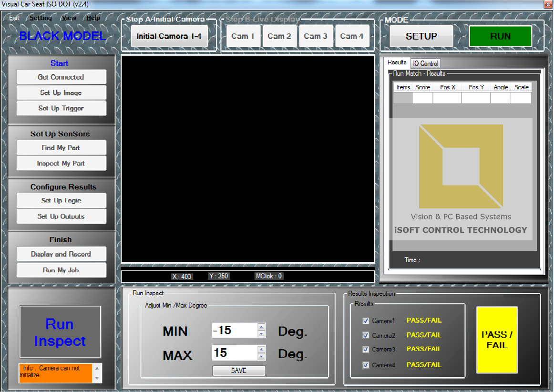Uncheck the Camera1 results checkbox

pyautogui.click(x=366, y=320)
